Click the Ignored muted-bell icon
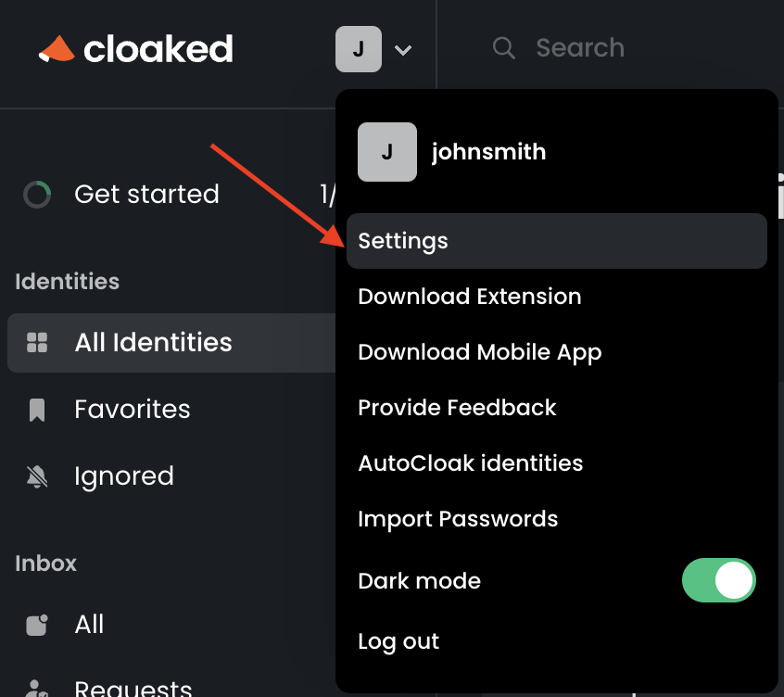This screenshot has height=697, width=784. click(37, 476)
